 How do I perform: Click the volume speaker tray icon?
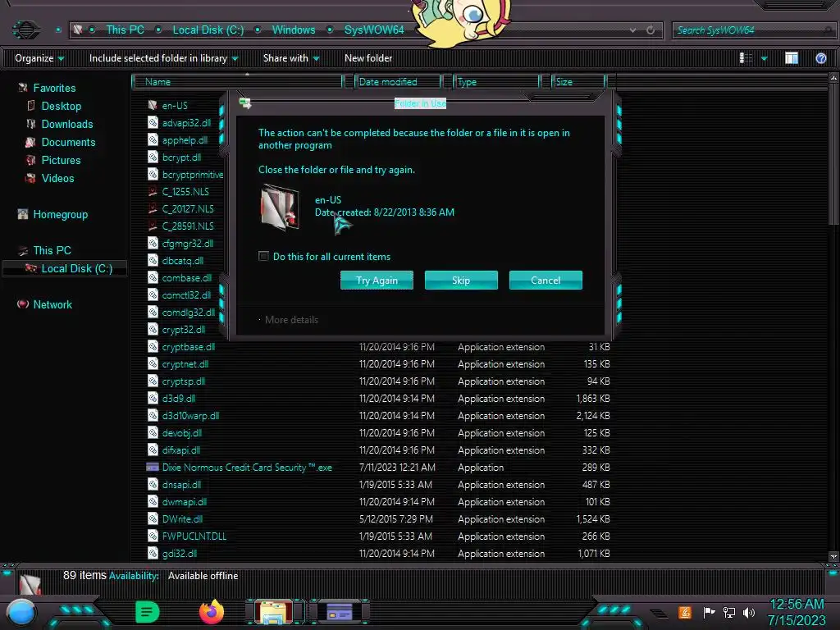(749, 612)
